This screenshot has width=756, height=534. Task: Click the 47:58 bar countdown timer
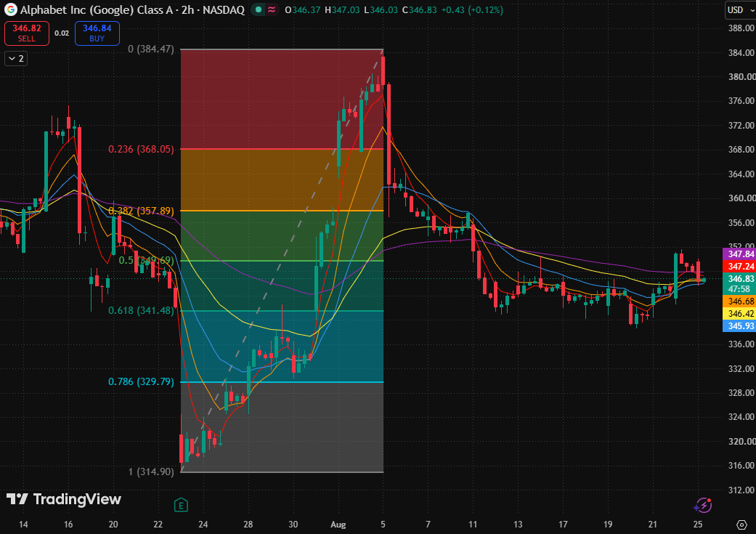(739, 289)
